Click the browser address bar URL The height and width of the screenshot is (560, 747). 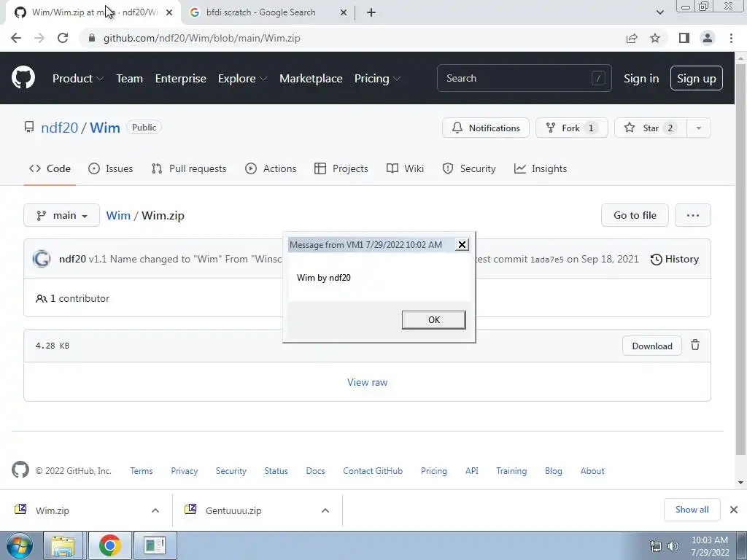click(x=201, y=38)
